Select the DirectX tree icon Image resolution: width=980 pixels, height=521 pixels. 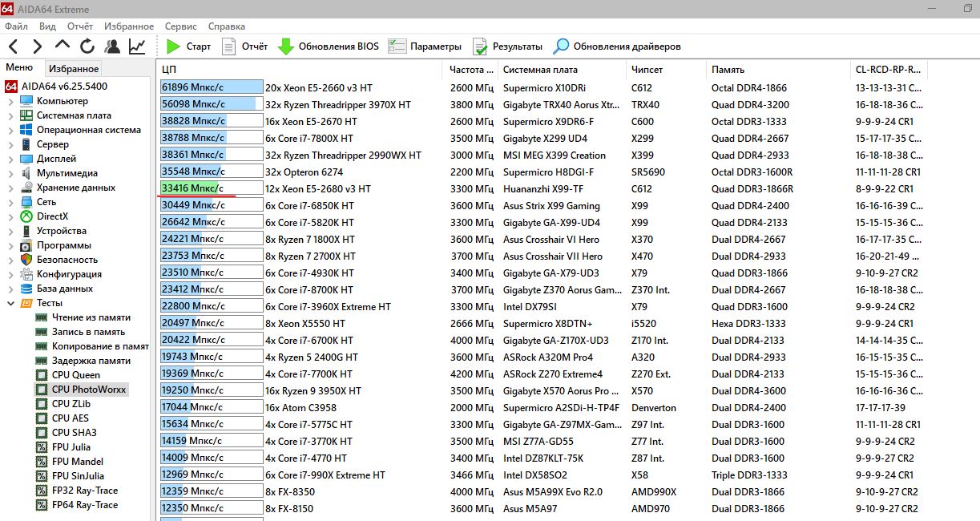(26, 216)
